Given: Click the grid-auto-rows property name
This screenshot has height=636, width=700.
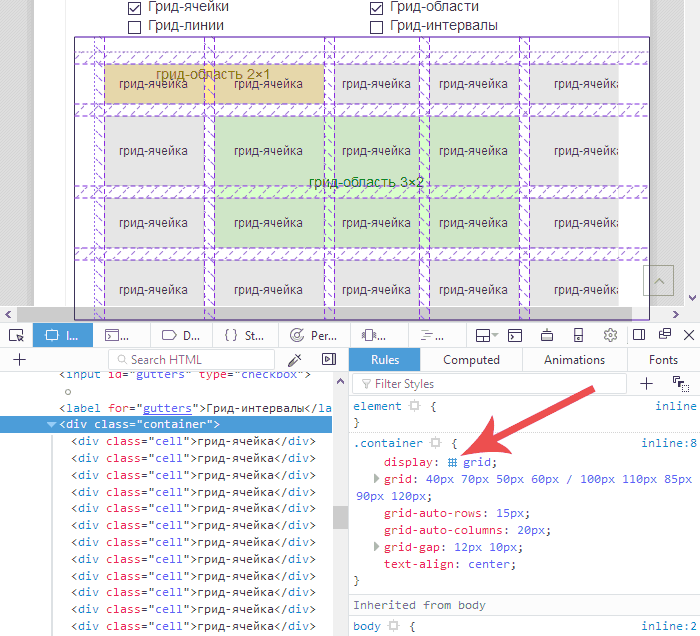Looking at the screenshot, I should pos(433,513).
